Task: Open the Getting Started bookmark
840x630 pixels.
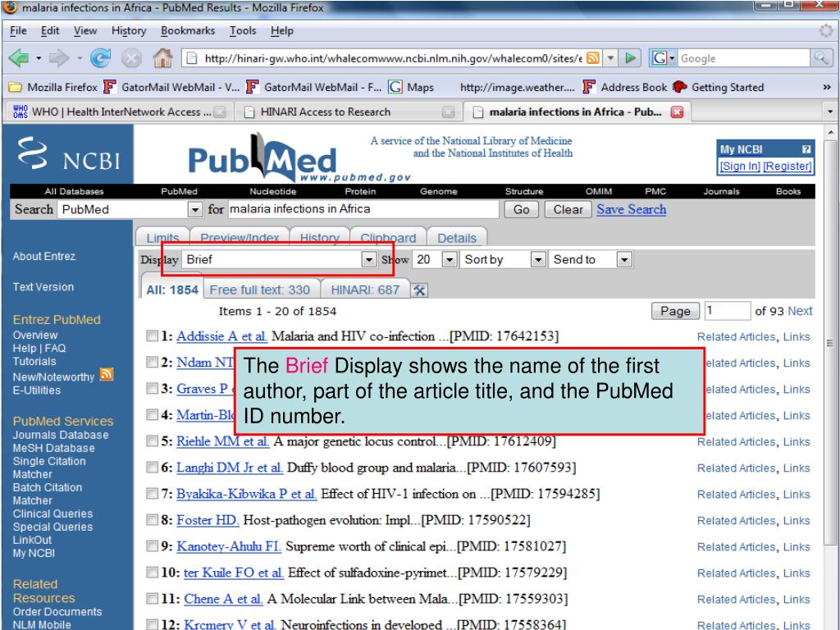Action: [718, 87]
